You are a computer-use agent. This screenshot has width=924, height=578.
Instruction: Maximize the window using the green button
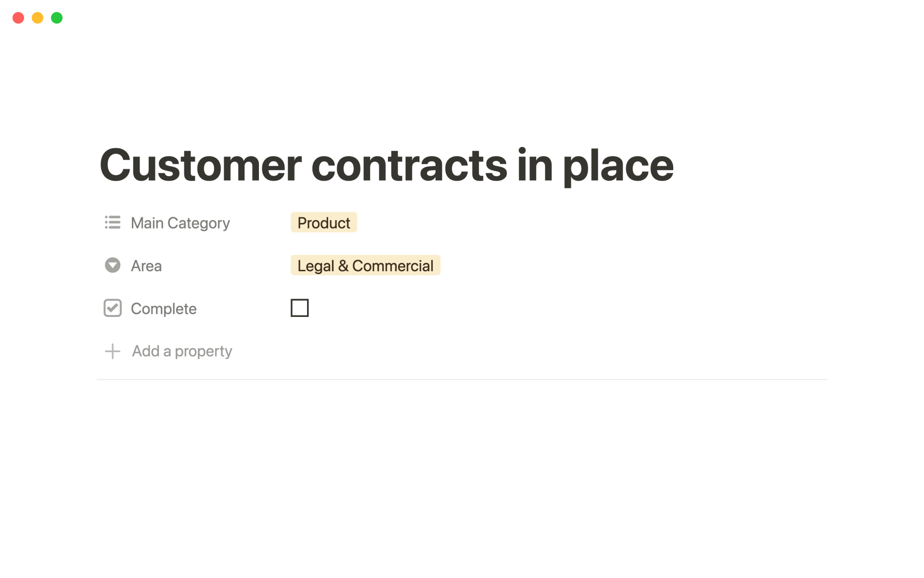pyautogui.click(x=57, y=18)
